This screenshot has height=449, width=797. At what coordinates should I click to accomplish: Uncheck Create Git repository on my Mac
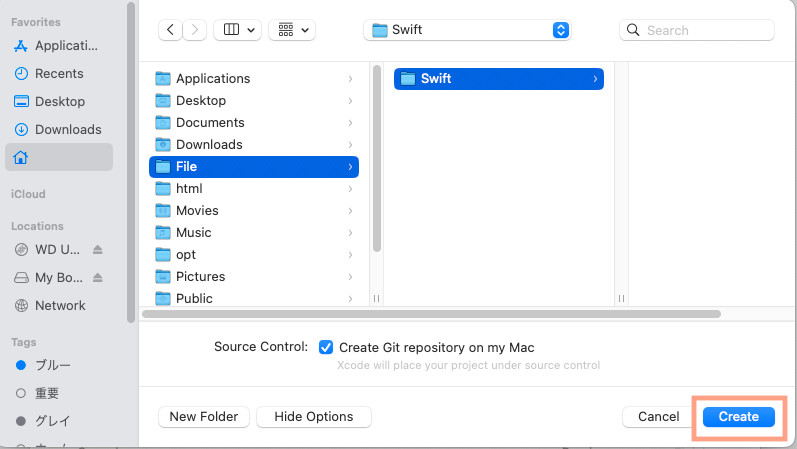click(326, 347)
